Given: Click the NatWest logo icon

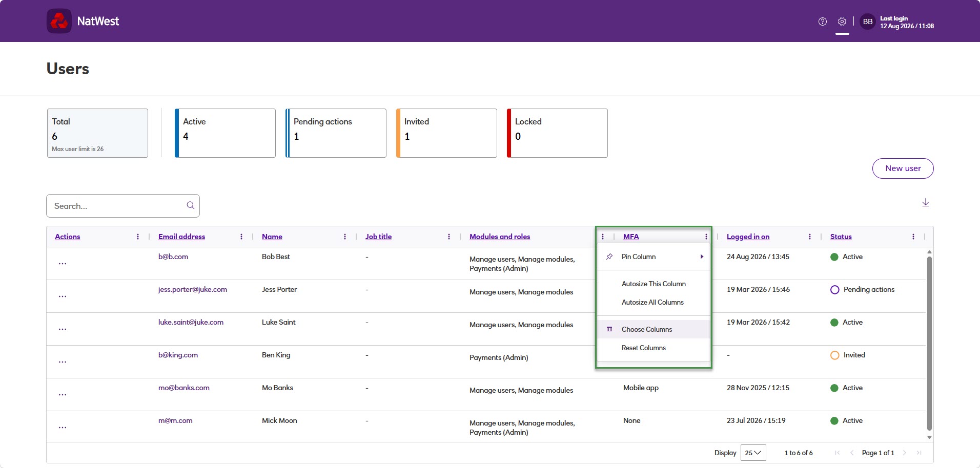Looking at the screenshot, I should [x=59, y=21].
